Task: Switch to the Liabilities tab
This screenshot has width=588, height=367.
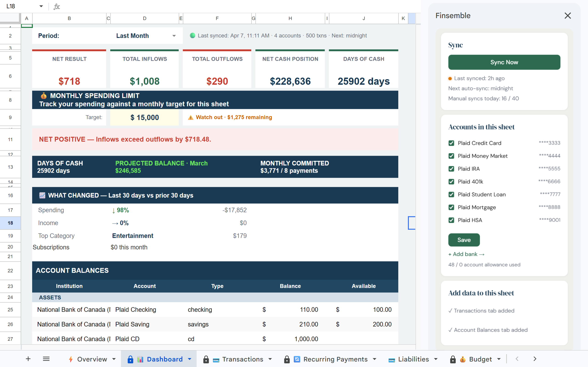Action: (x=413, y=359)
